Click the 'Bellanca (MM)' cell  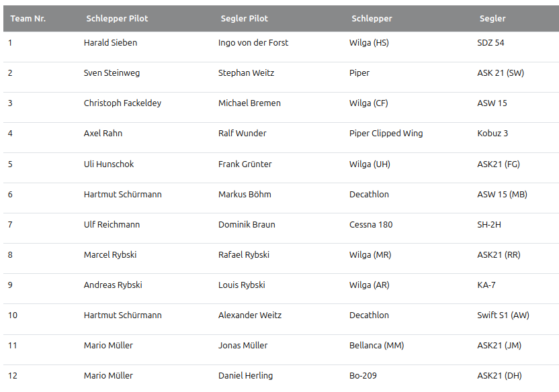coord(376,346)
